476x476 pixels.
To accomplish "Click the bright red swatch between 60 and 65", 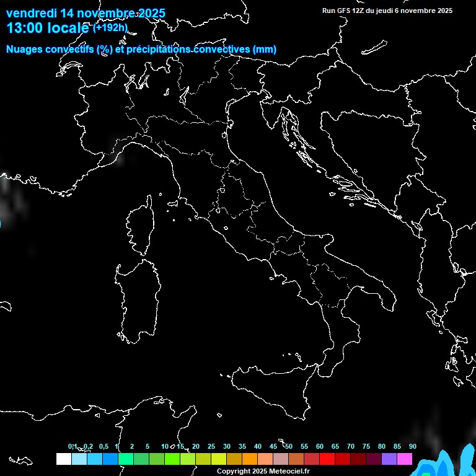I will coord(327,459).
